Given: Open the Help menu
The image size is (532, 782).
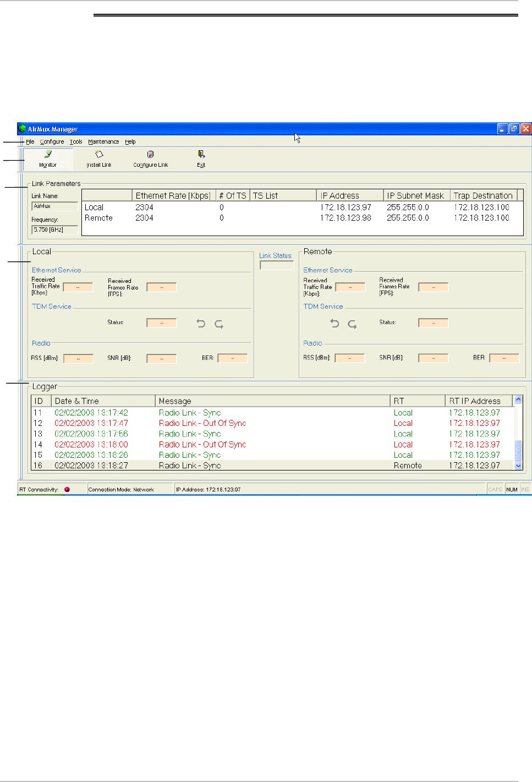Looking at the screenshot, I should [x=130, y=141].
